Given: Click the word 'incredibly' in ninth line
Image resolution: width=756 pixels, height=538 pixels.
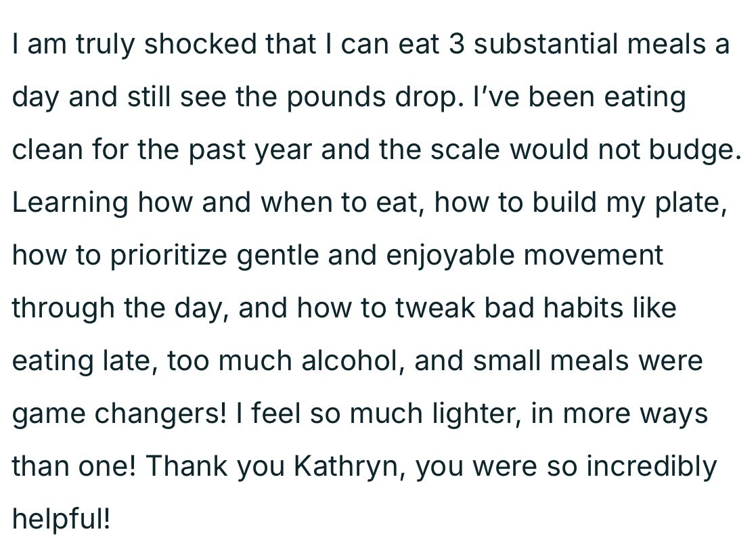Looking at the screenshot, I should pos(651,467).
